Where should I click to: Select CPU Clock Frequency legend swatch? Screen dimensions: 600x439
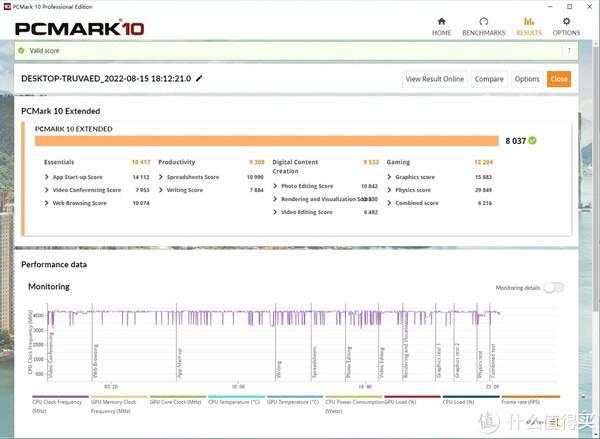click(60, 397)
